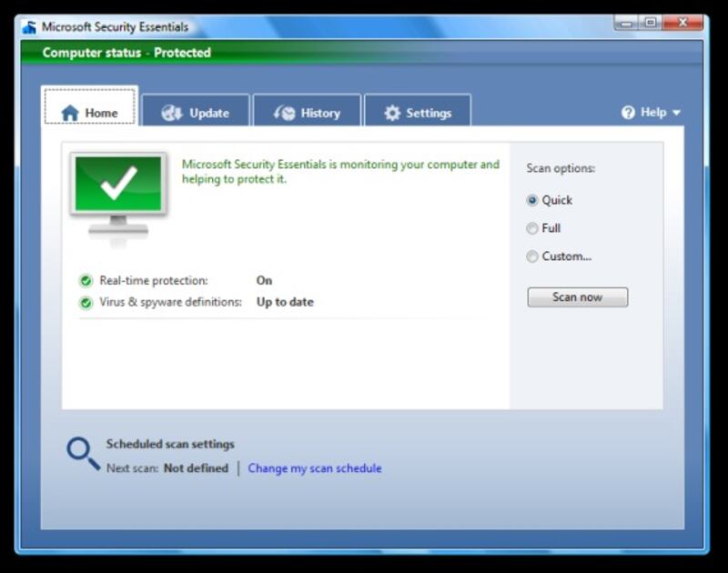Screen dimensions: 728x573
Task: Open Change my scan schedule link
Action: coord(315,469)
